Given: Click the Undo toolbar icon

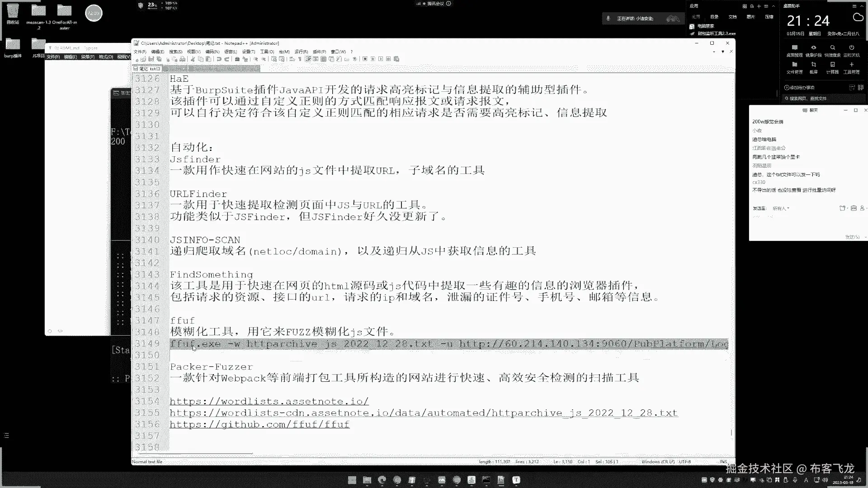Looking at the screenshot, I should coord(219,59).
